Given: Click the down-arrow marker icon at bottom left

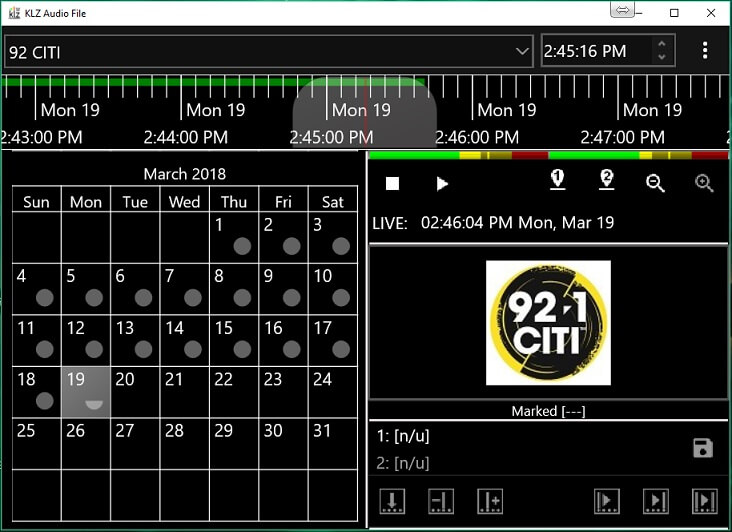Looking at the screenshot, I should tap(392, 501).
